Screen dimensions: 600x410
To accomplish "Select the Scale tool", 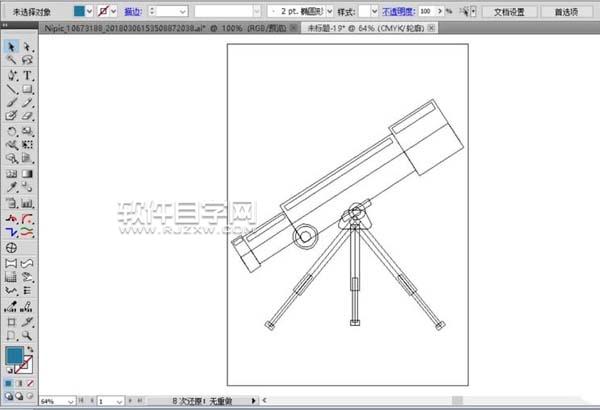I will 27,131.
